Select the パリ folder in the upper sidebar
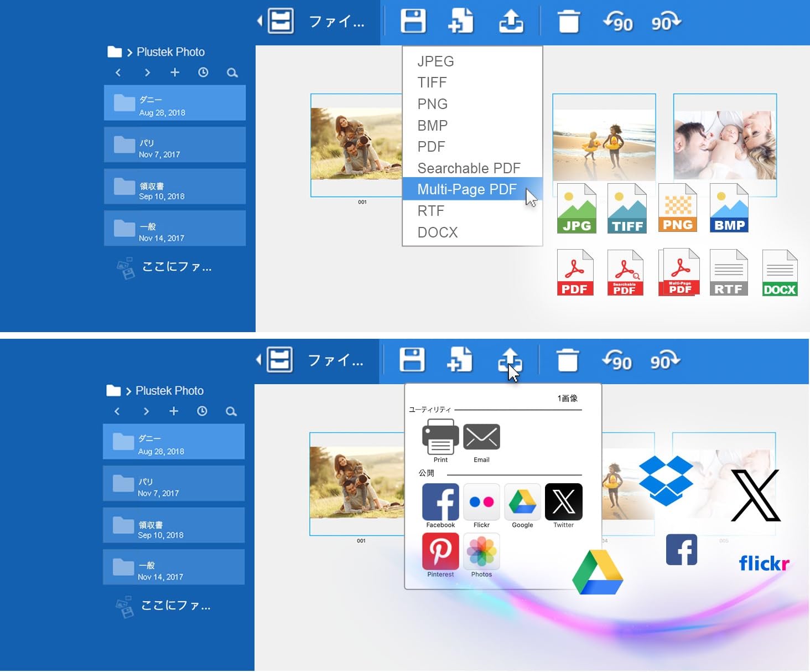The height and width of the screenshot is (672, 810). pos(175,144)
